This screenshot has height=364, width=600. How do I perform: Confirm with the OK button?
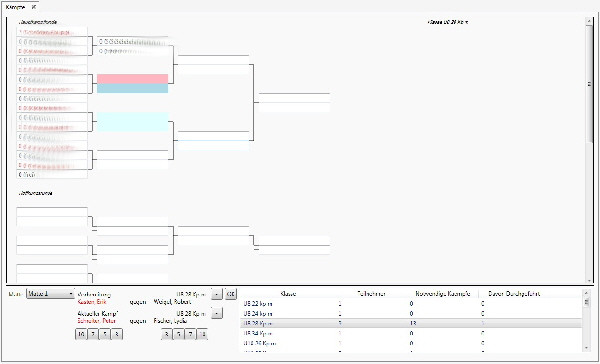tap(231, 294)
